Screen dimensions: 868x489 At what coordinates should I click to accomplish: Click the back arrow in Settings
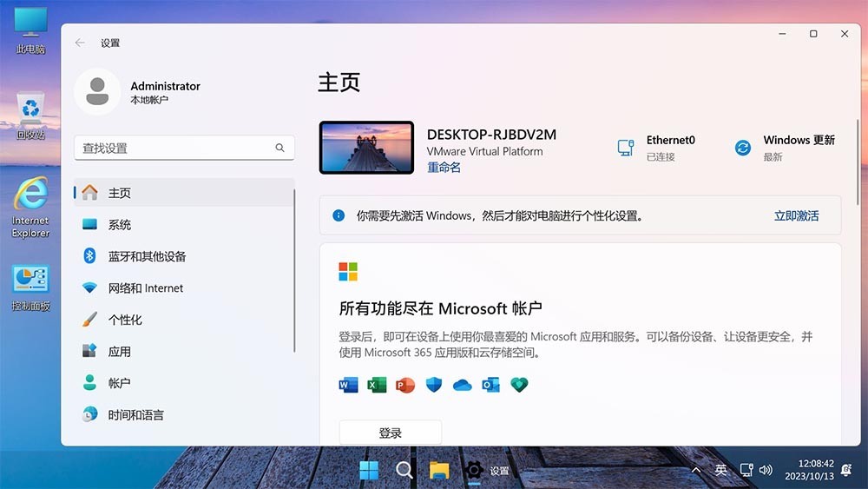[x=80, y=43]
